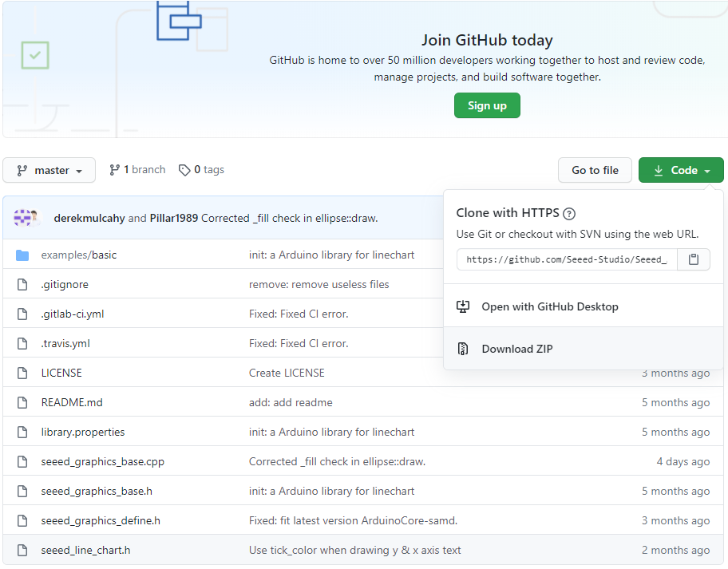Click the file icon next to README.md

tap(22, 402)
